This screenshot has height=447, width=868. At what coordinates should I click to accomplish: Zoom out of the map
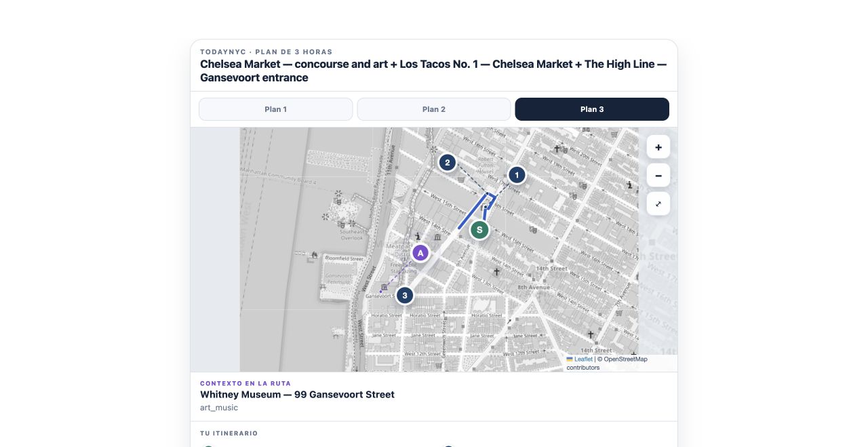[x=658, y=176]
